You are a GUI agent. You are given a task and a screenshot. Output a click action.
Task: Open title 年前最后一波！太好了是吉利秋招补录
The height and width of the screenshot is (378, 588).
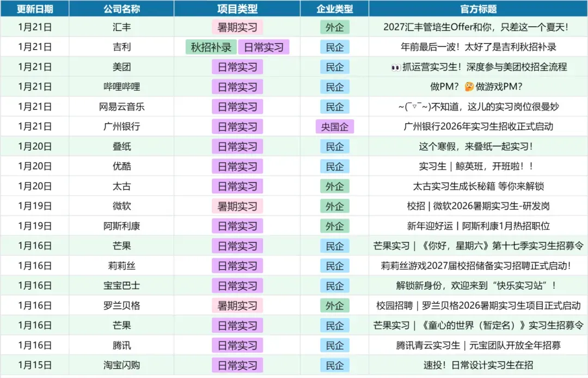pos(478,47)
